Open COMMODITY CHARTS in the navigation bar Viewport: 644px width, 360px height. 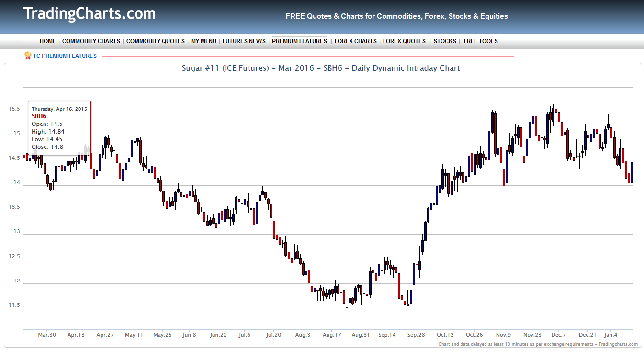[91, 41]
